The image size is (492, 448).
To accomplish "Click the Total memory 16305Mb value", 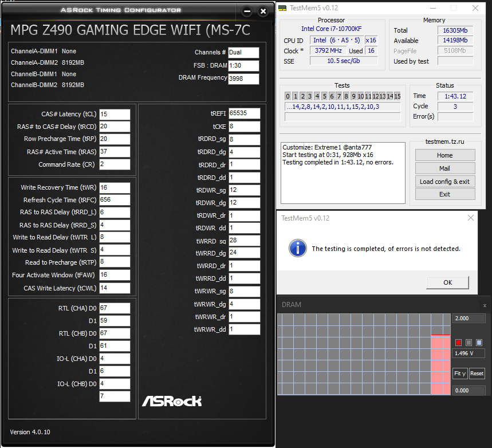I will (x=455, y=30).
